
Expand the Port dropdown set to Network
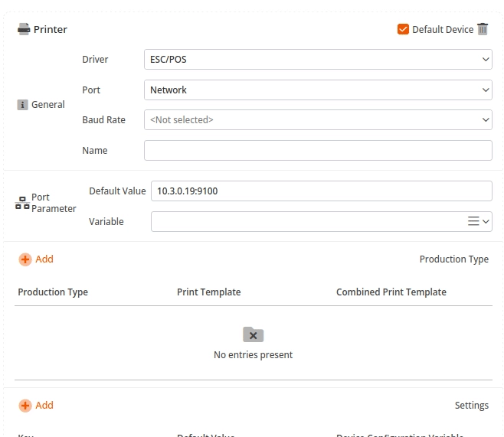[317, 90]
